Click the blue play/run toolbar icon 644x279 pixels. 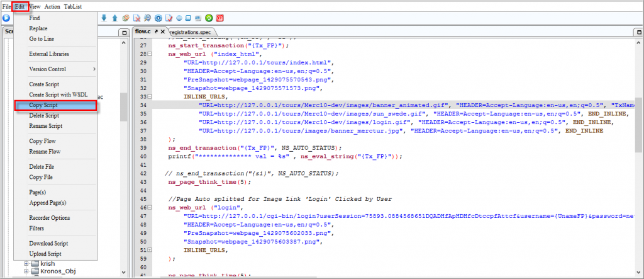(x=6, y=18)
